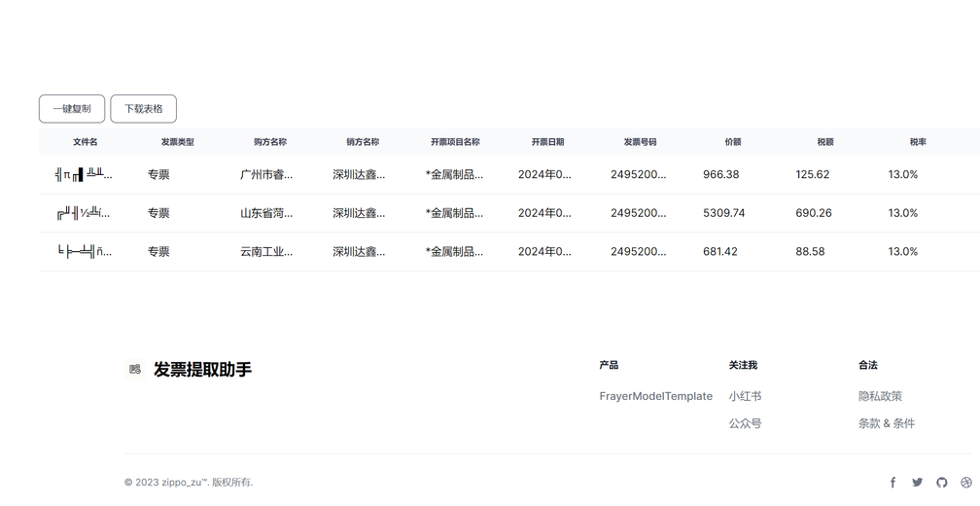Click the garbled file name in 云南工业 row

tap(85, 251)
